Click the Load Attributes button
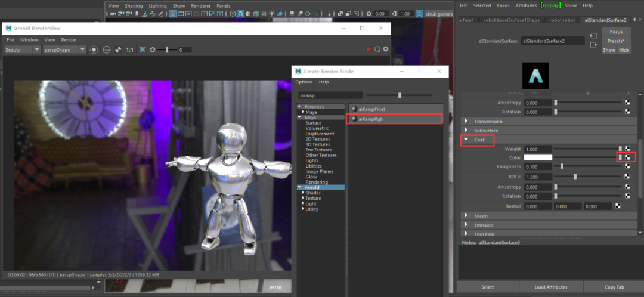The image size is (644, 297). (551, 287)
